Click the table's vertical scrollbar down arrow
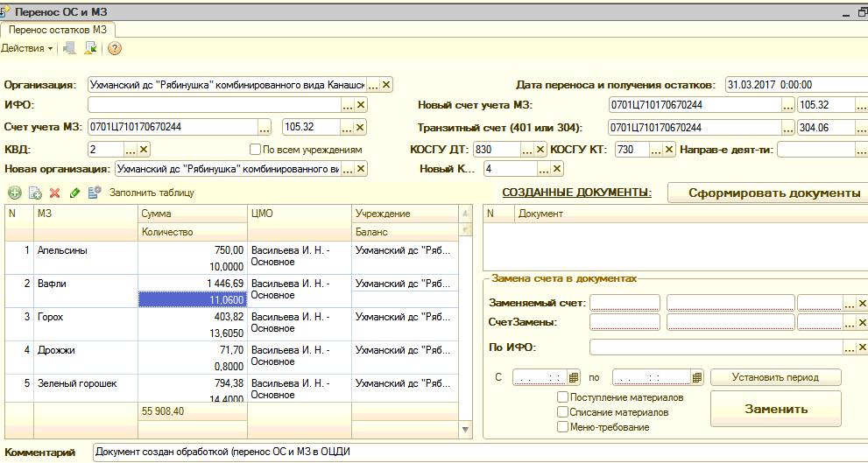This screenshot has height=463, width=868. coord(466,430)
